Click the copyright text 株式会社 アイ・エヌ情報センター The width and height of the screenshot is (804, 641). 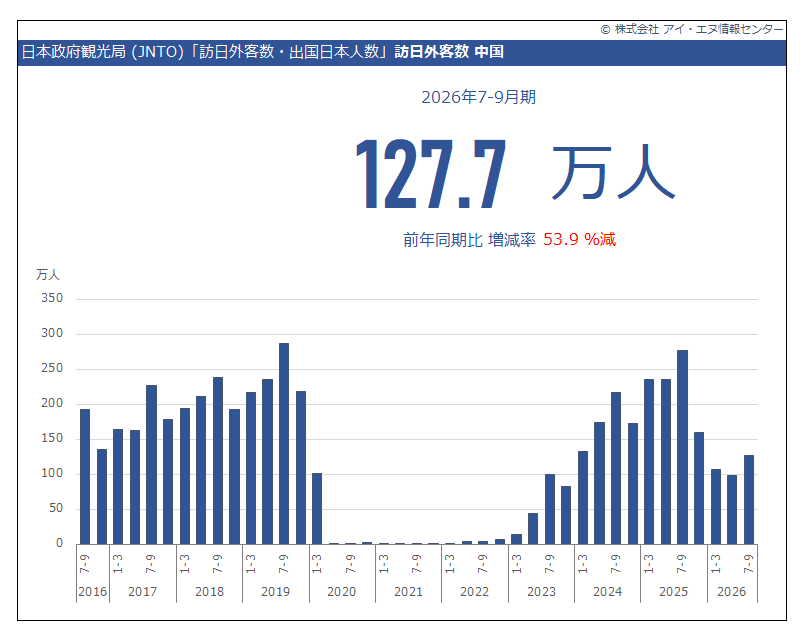click(692, 29)
